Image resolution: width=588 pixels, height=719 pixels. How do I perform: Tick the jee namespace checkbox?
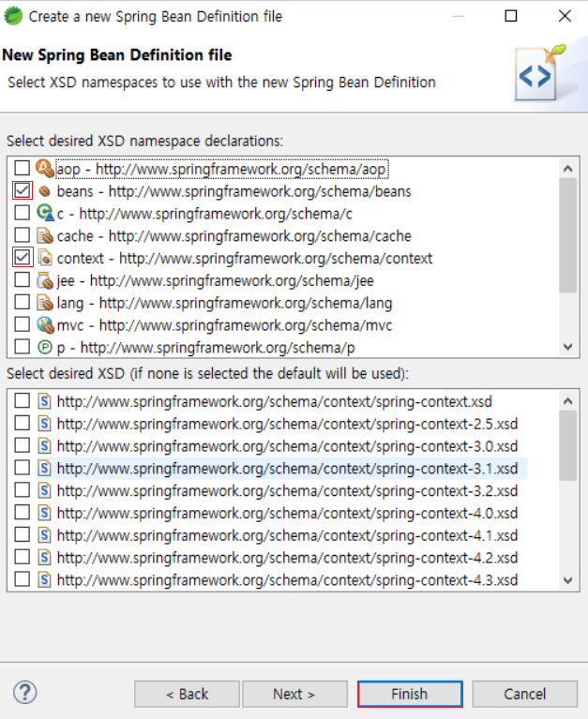click(22, 279)
